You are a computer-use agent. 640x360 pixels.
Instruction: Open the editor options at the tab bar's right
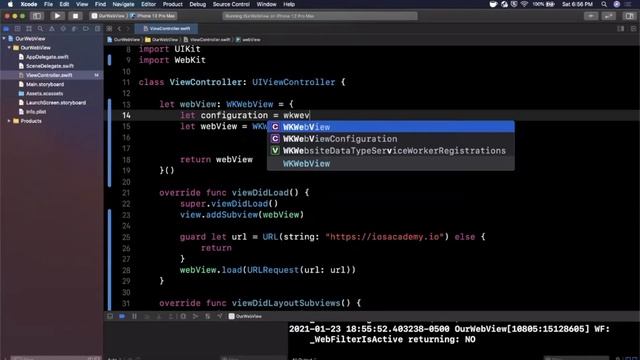[x=621, y=29]
